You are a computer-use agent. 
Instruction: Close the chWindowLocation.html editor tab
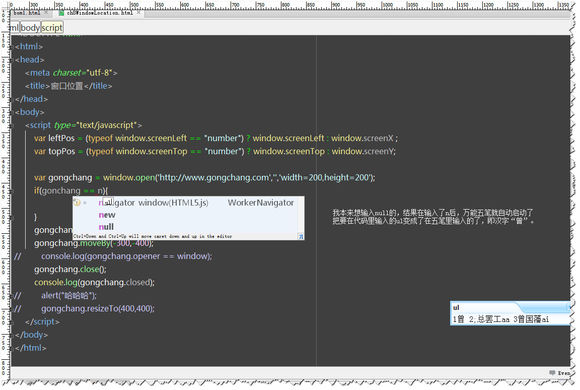pyautogui.click(x=138, y=13)
